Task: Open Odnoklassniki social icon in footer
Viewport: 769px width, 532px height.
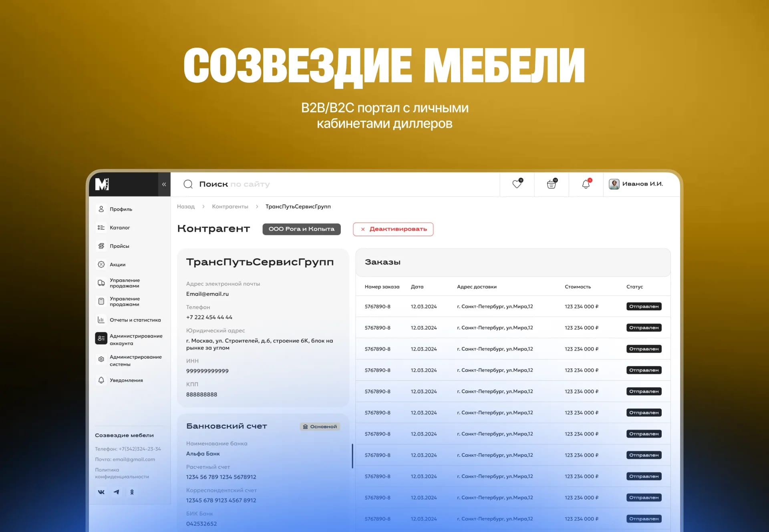Action: 132,492
